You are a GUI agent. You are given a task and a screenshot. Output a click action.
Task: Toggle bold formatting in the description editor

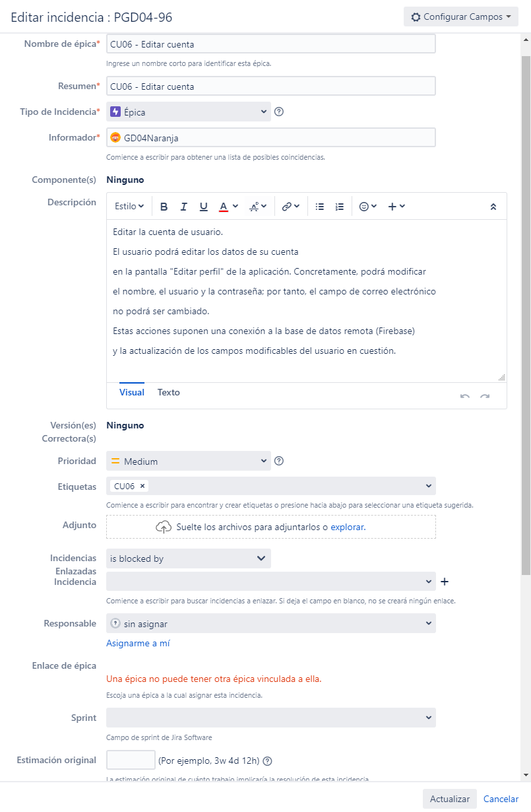point(164,206)
